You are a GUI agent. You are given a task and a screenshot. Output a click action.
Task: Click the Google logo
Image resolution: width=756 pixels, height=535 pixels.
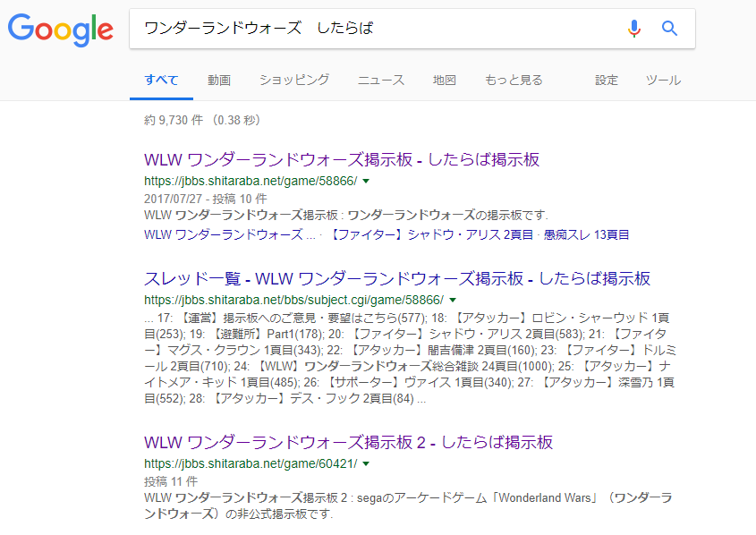61,30
